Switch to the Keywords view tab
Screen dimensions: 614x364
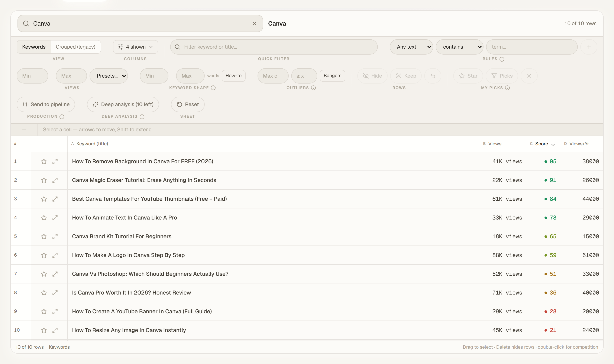click(34, 47)
